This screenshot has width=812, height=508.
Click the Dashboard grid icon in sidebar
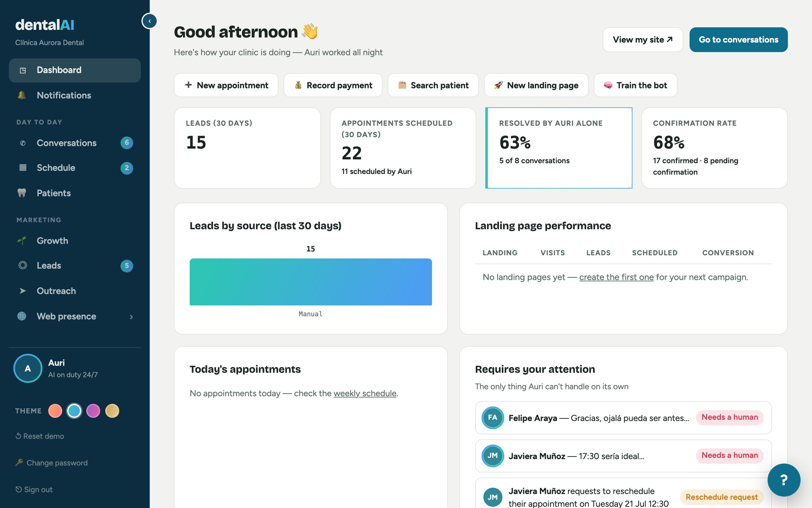tap(23, 70)
